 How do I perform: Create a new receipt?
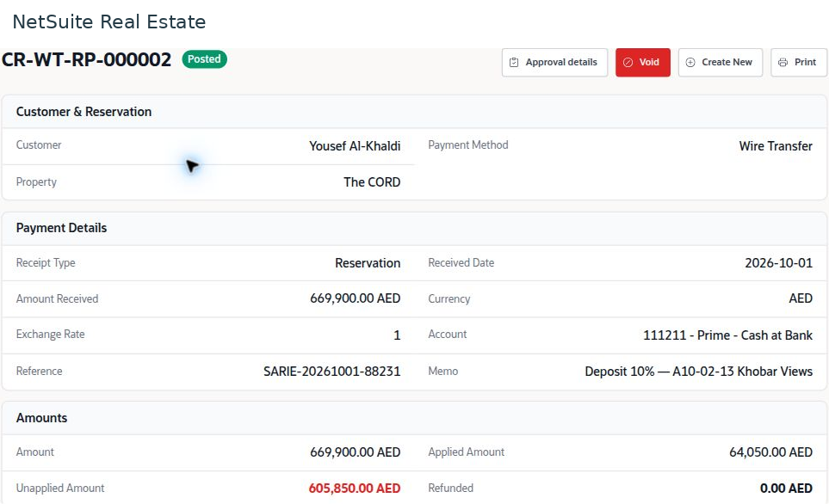coord(720,62)
